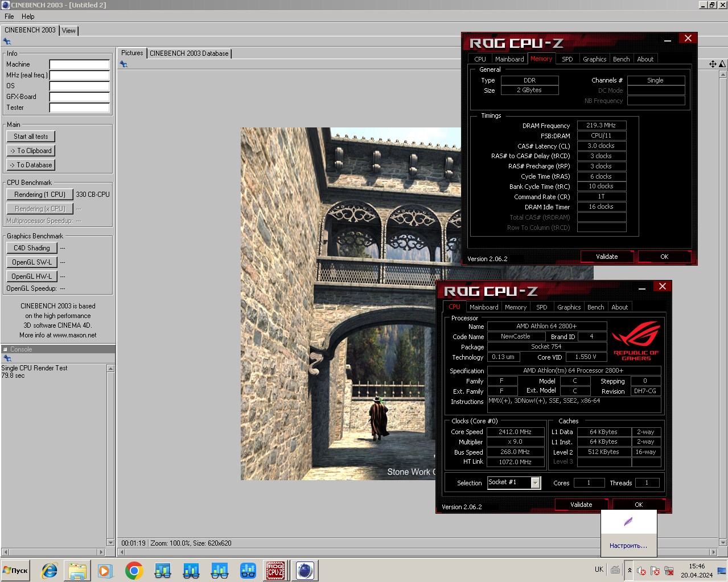Open CPU tab in upper CPU-Z window
Screen dimensions: 728x582
tap(480, 59)
